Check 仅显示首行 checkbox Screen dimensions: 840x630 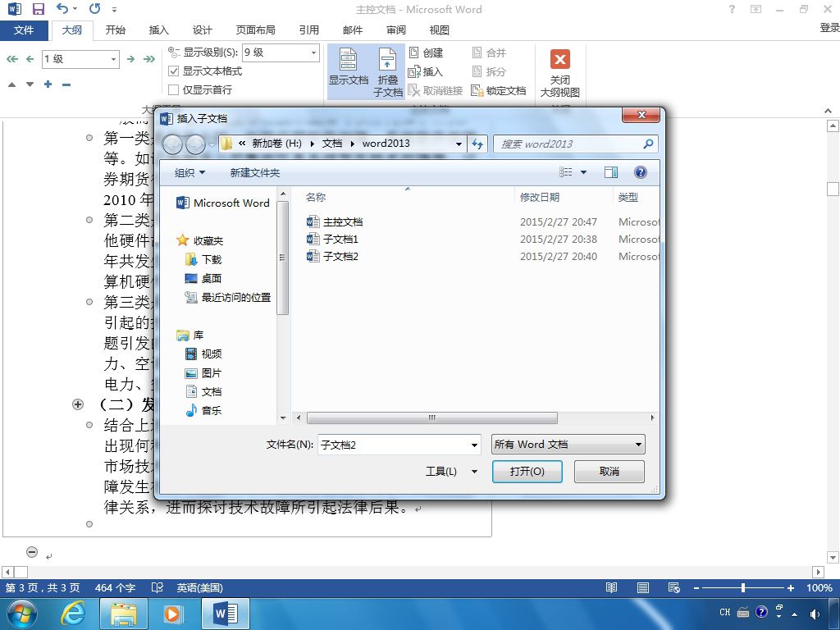174,89
